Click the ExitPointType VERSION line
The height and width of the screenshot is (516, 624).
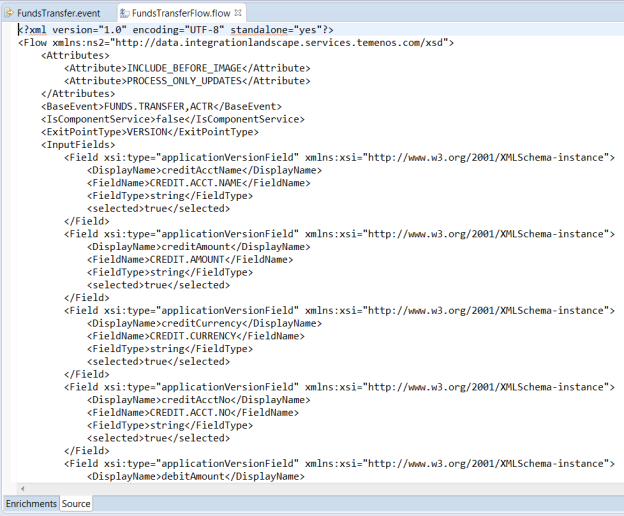150,132
